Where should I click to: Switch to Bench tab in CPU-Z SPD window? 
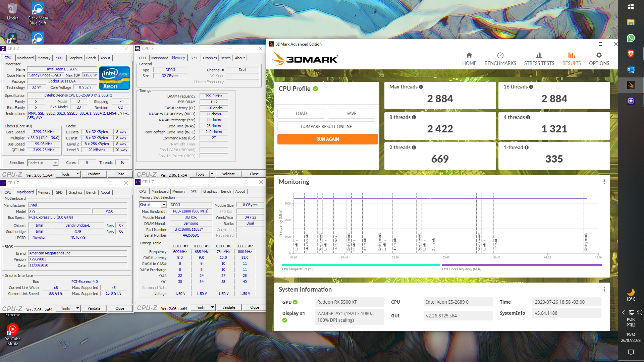click(x=226, y=191)
